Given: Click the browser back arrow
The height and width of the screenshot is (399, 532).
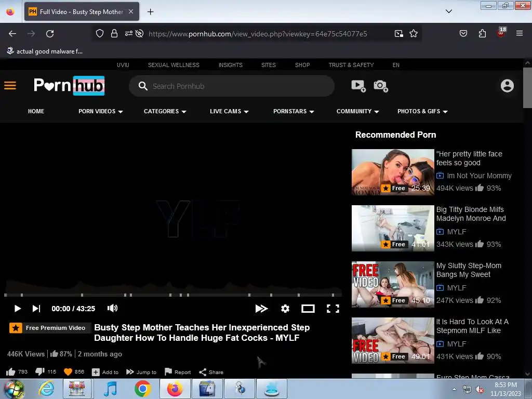Looking at the screenshot, I should pyautogui.click(x=12, y=34).
